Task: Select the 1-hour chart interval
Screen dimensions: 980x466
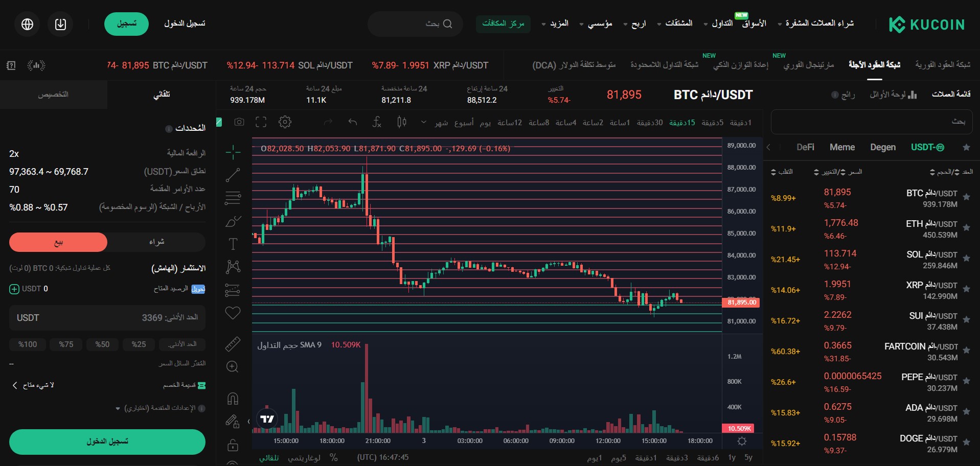Action: tap(620, 123)
